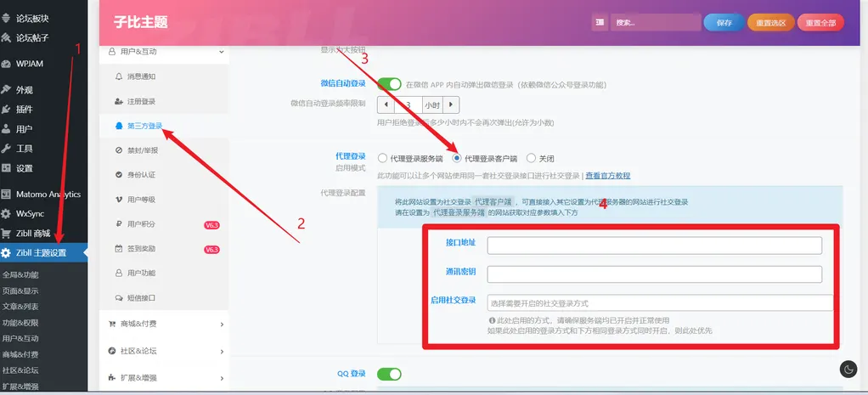Screen dimensions: 868x395
Task: Open 页面&显示 submenu item
Action: 20,291
